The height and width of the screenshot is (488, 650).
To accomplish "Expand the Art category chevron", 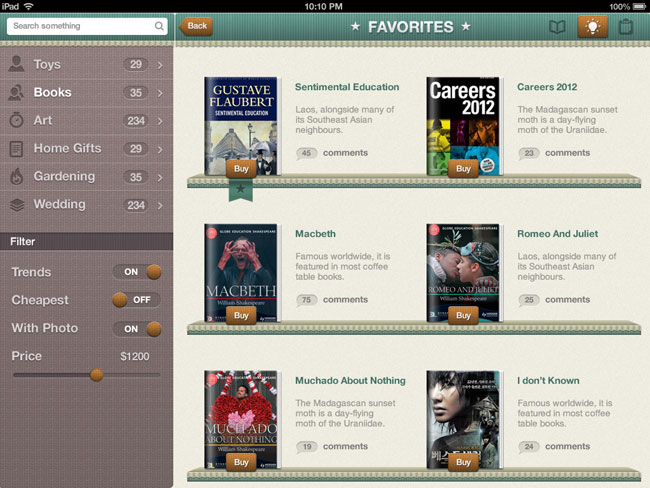I will point(160,121).
